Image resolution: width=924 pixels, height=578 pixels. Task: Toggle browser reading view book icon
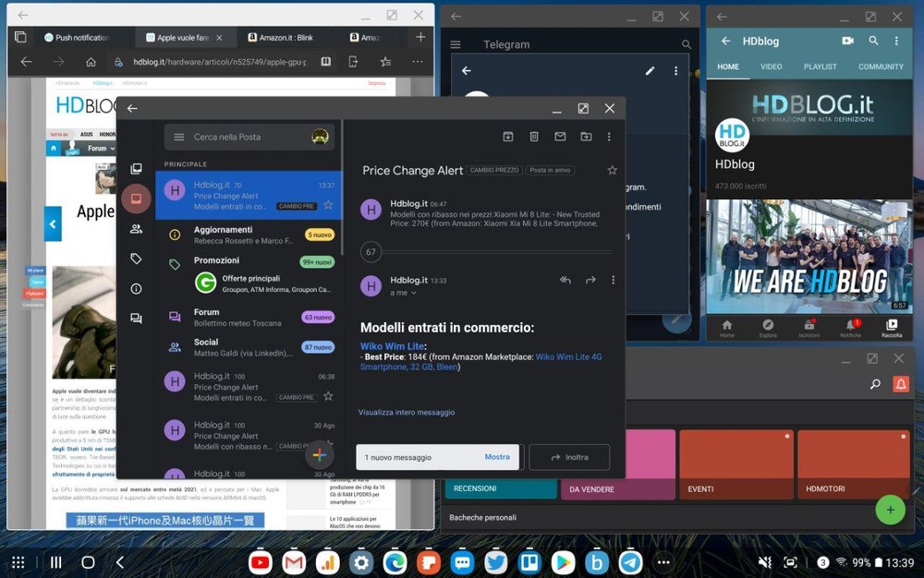click(x=326, y=62)
